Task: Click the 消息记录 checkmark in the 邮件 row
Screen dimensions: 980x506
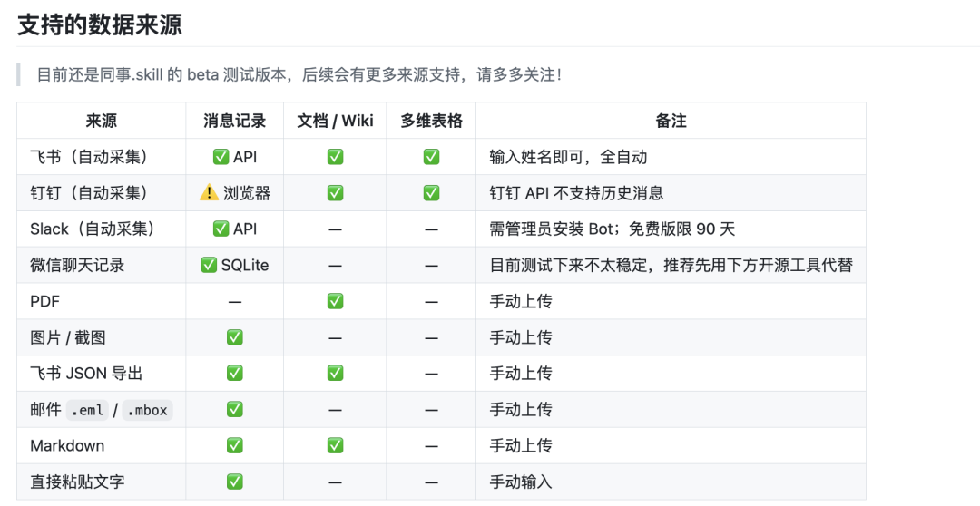Action: [x=234, y=409]
